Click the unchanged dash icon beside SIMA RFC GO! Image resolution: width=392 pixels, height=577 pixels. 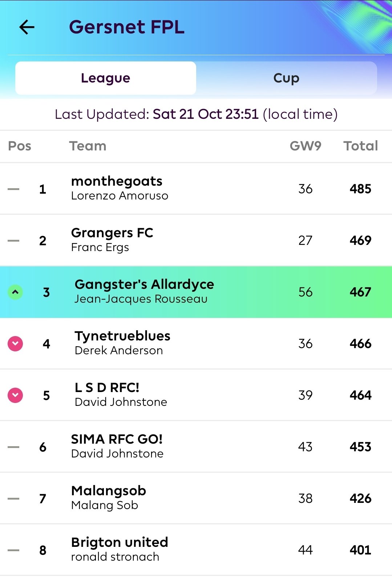click(13, 447)
